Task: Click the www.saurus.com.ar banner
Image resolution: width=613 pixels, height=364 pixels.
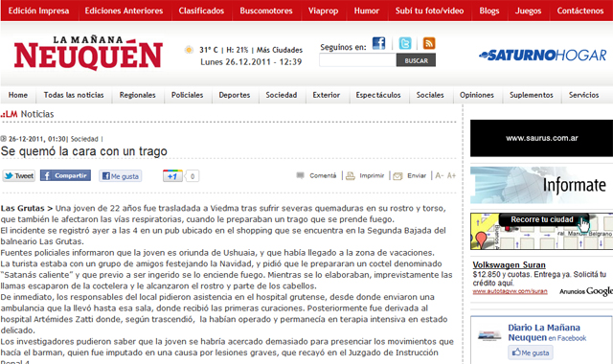Action: click(542, 138)
